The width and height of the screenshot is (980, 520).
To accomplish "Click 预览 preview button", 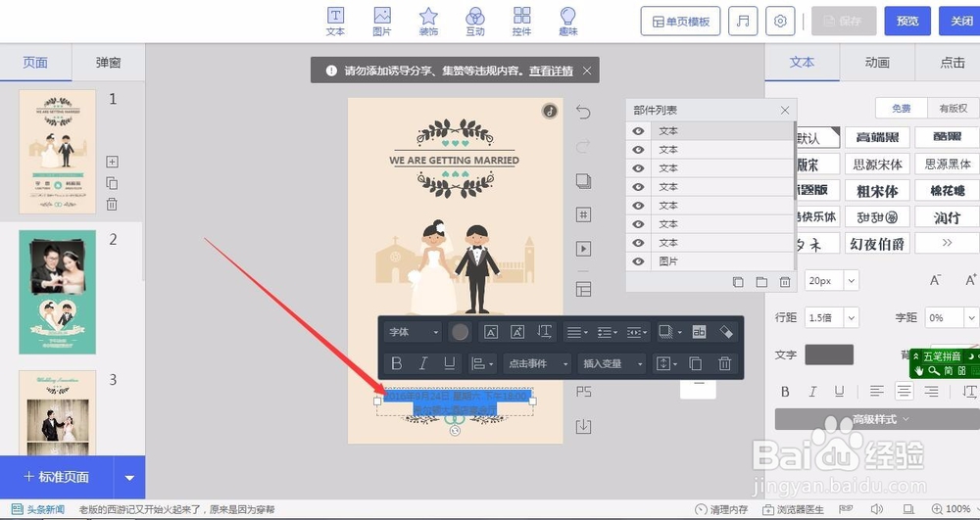I will (x=907, y=22).
